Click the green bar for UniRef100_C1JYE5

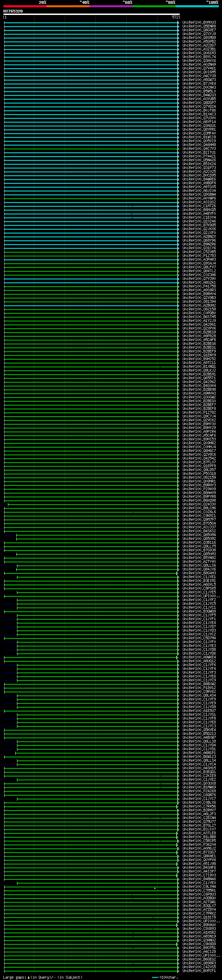click(x=98, y=592)
